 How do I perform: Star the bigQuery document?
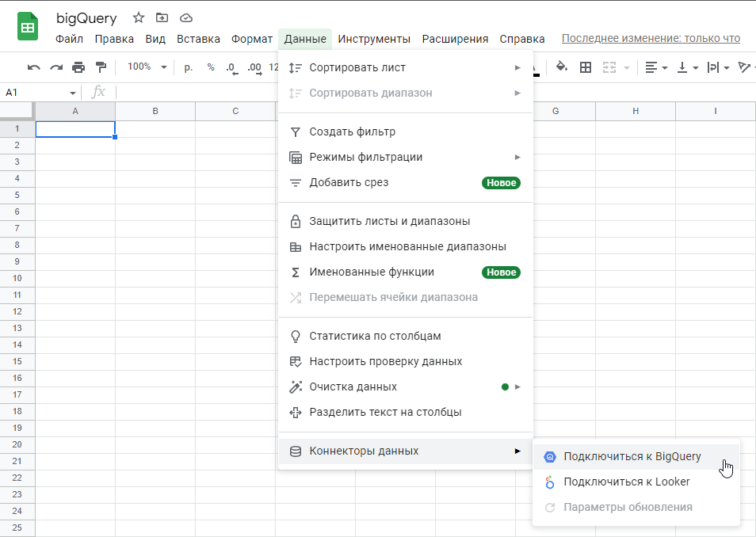139,18
